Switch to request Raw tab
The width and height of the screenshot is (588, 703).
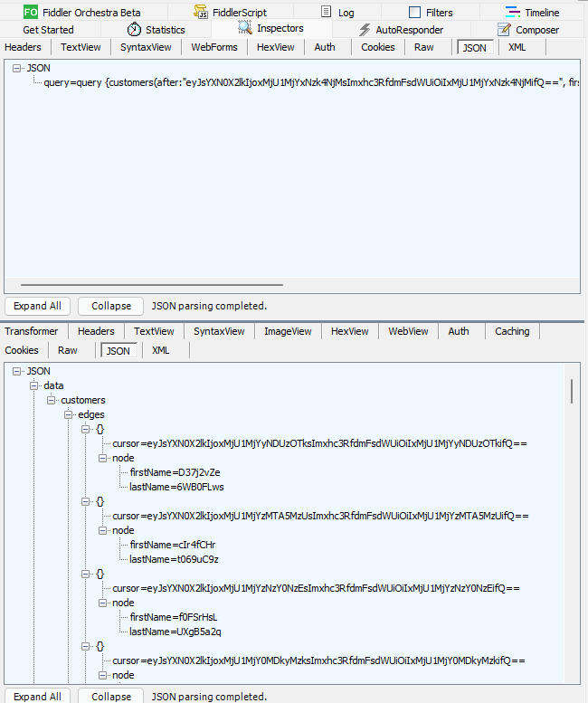(x=423, y=47)
